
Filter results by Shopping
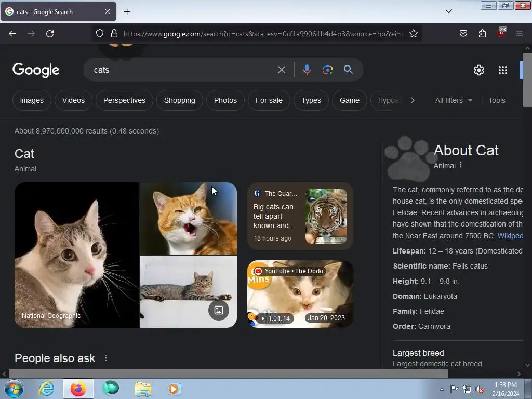(179, 100)
